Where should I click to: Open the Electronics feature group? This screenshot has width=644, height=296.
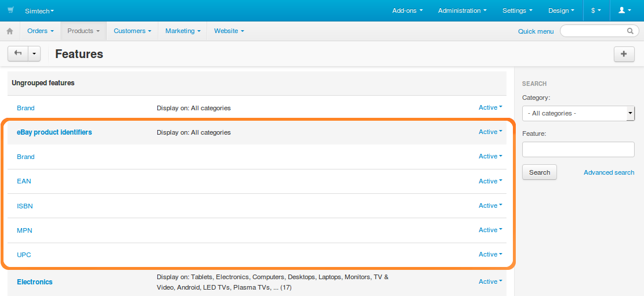pyautogui.click(x=34, y=282)
